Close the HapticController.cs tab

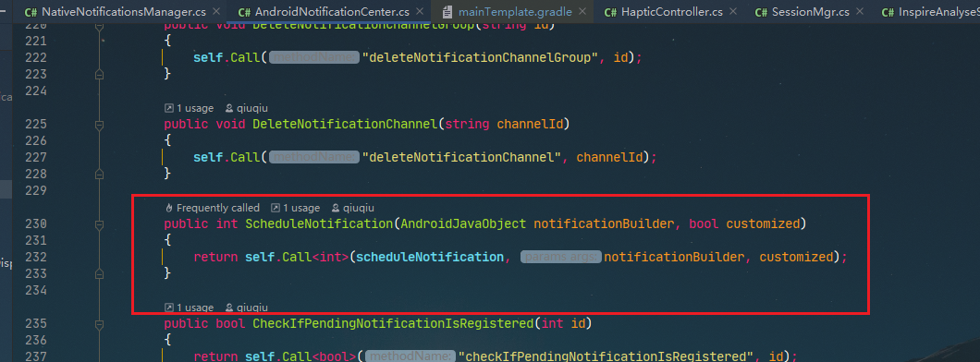pyautogui.click(x=732, y=11)
